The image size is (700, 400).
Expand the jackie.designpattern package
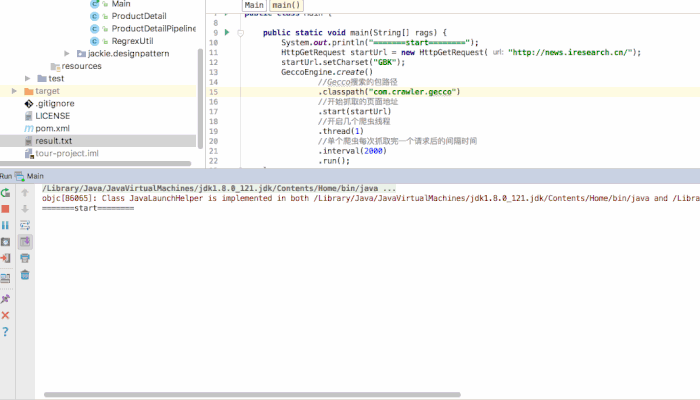(67, 54)
